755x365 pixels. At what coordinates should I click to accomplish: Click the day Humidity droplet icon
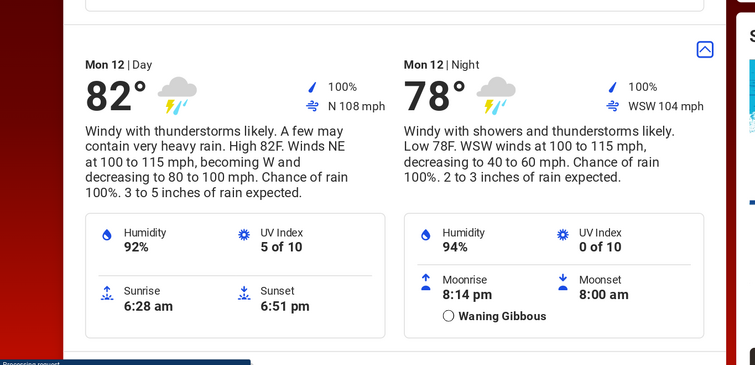(107, 235)
